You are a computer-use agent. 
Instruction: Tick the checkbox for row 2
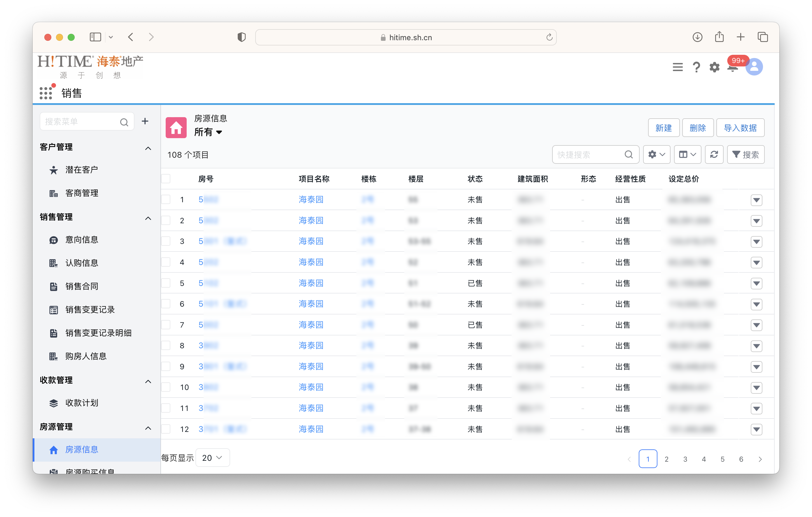pos(166,220)
